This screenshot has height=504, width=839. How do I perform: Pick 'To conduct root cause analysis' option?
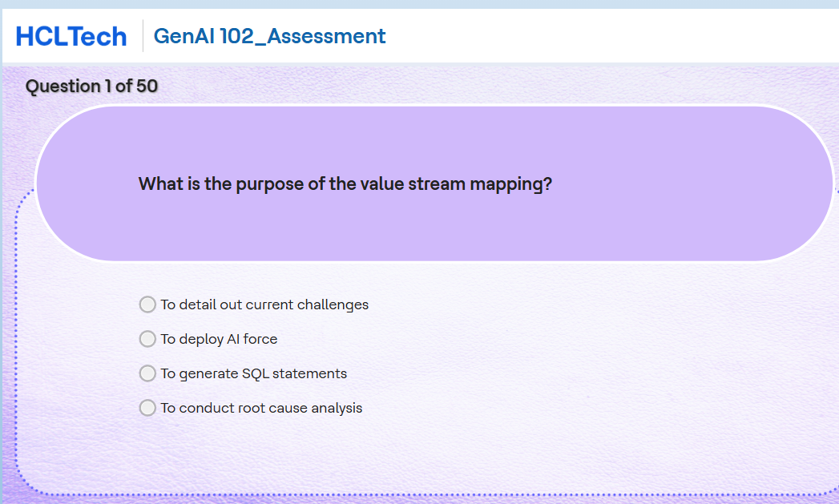point(147,408)
